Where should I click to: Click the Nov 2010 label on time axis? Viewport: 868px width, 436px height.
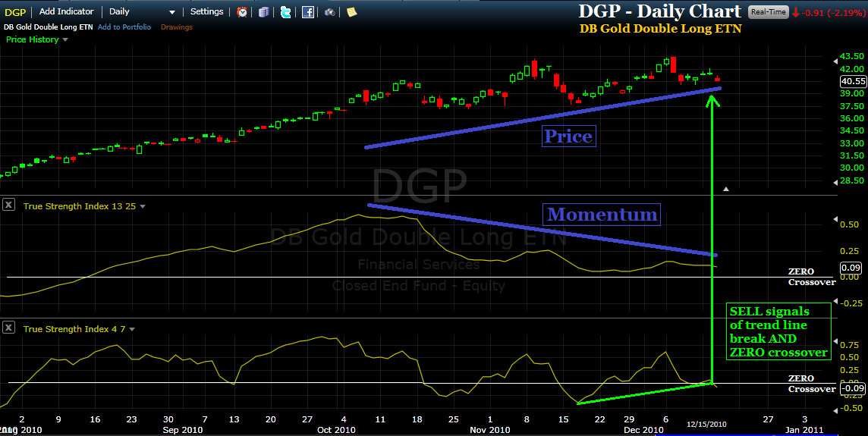point(490,429)
